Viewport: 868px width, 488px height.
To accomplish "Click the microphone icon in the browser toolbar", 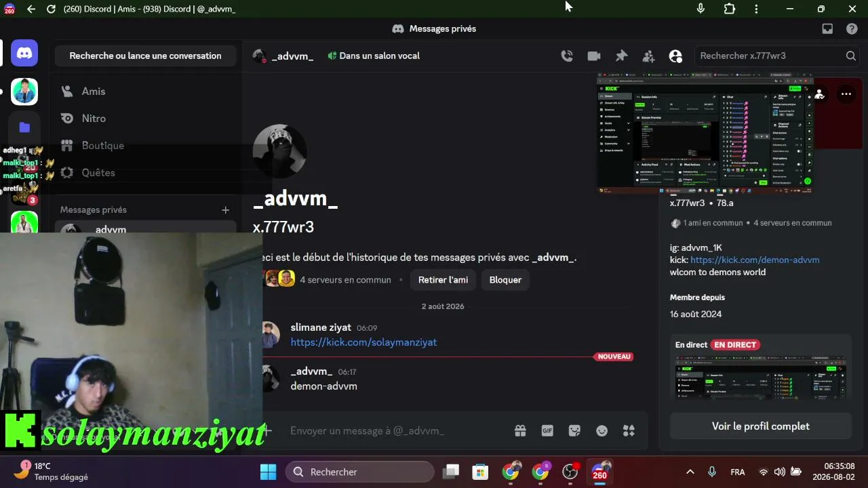I will [x=701, y=9].
